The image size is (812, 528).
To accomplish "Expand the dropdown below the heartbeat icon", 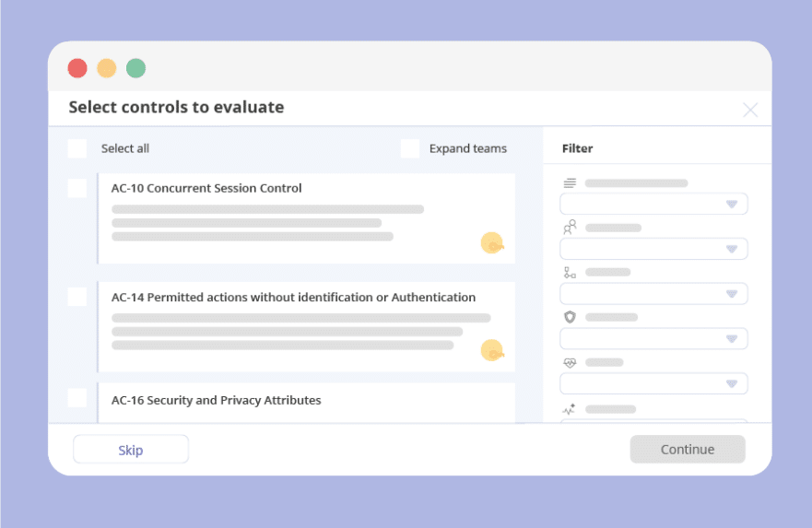I will coord(653,383).
